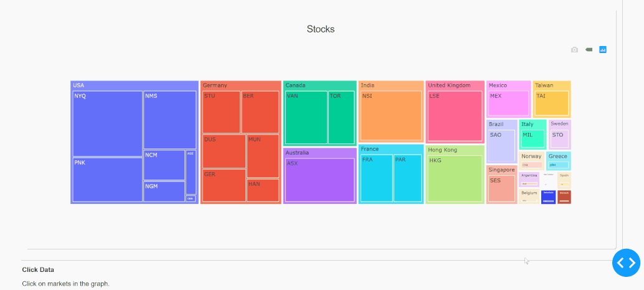
Task: Click the PNK market tile
Action: (x=108, y=180)
